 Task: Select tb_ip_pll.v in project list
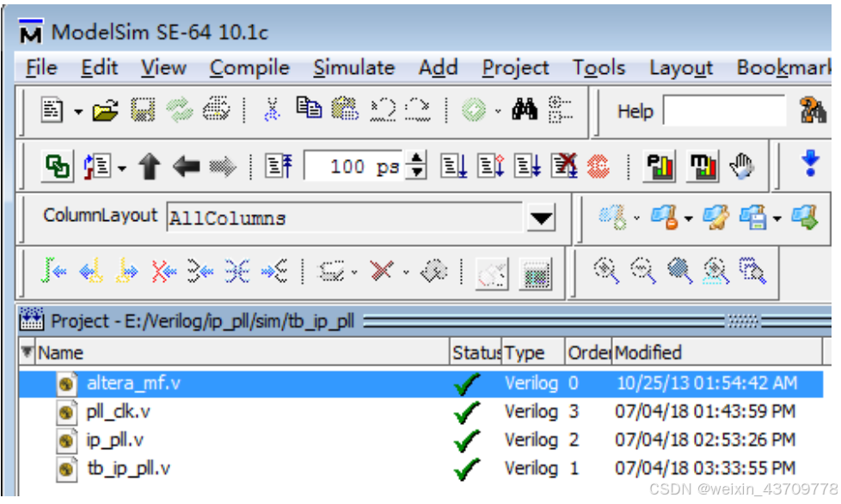pos(421,469)
